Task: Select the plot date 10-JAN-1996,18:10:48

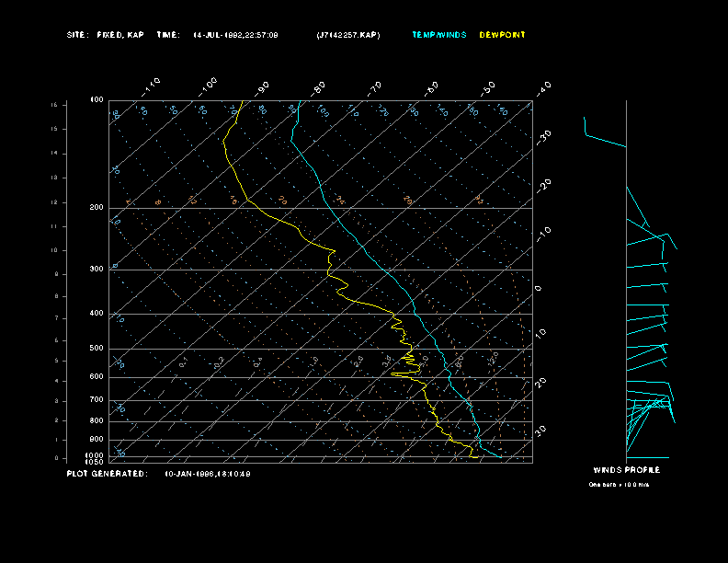Action: [x=208, y=475]
